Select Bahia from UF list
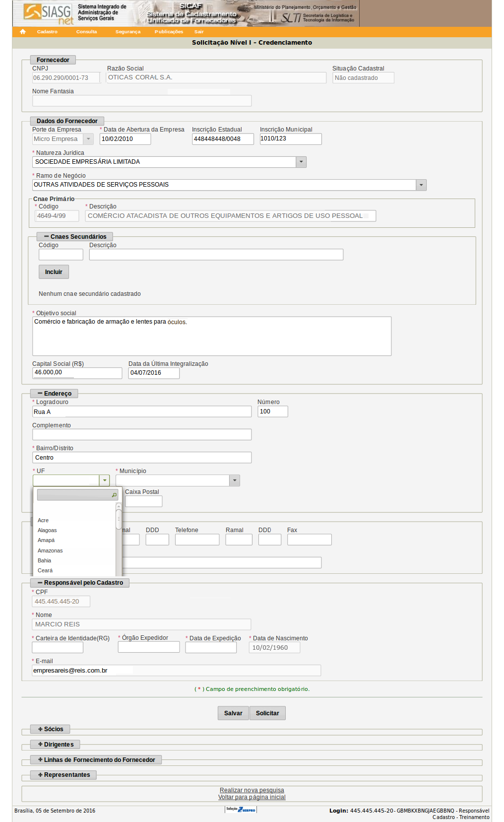 click(x=45, y=561)
